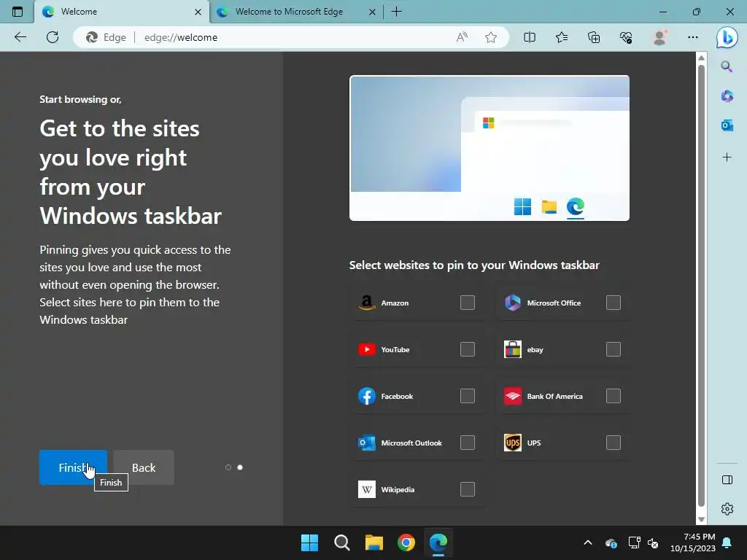Check the Microsoft Office pin checkbox
The width and height of the screenshot is (747, 560).
click(x=613, y=303)
